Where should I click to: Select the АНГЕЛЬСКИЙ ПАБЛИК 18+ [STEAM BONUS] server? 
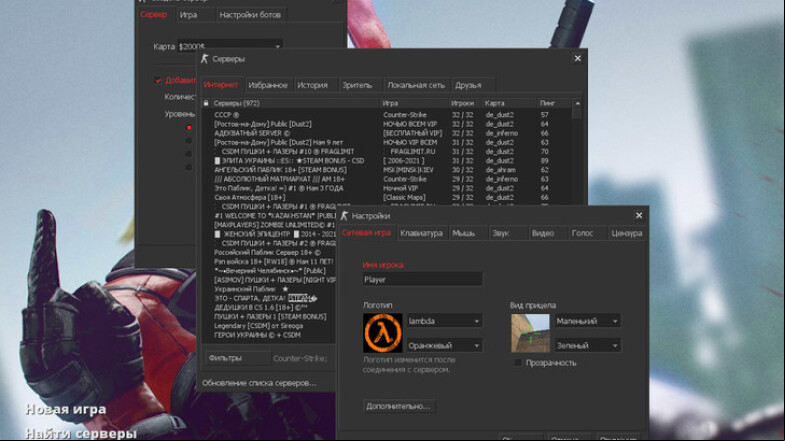[x=386, y=170]
